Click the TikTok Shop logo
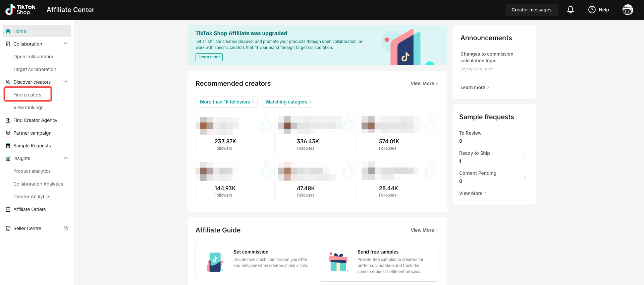This screenshot has width=644, height=285. [20, 10]
